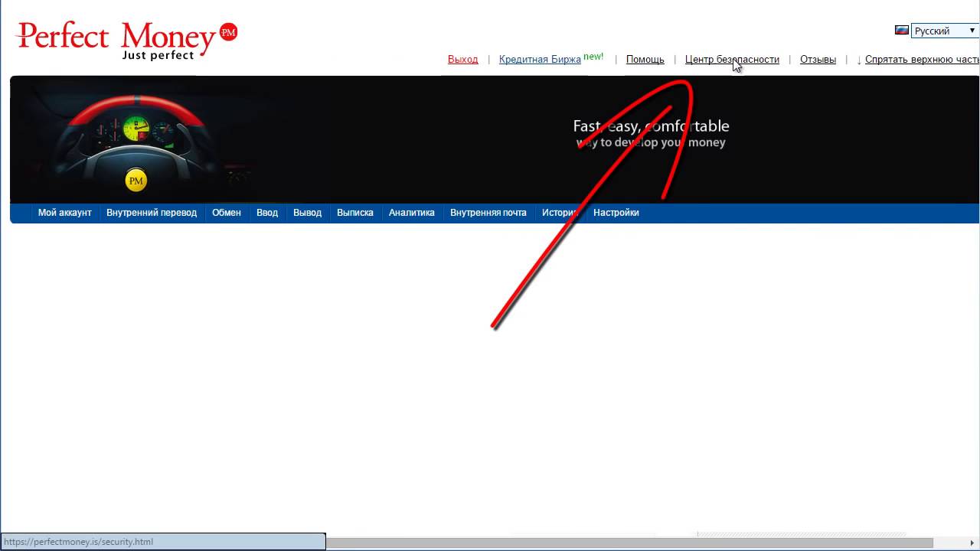Click the Perfect Money logo

(x=126, y=41)
